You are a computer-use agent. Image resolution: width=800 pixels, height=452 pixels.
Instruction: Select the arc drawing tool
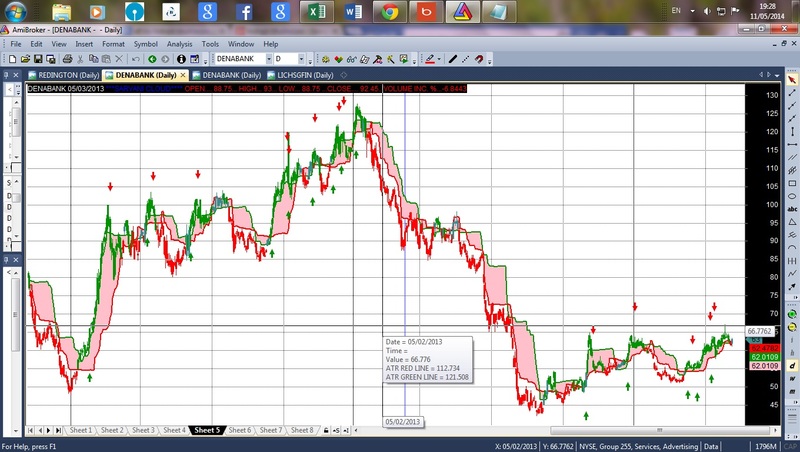point(792,248)
